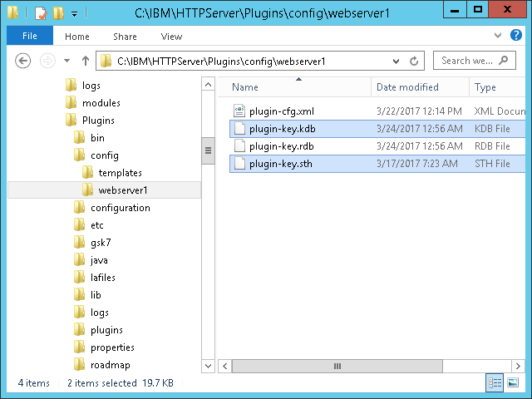This screenshot has height=399, width=532.
Task: Refresh the current folder view
Action: tap(414, 61)
